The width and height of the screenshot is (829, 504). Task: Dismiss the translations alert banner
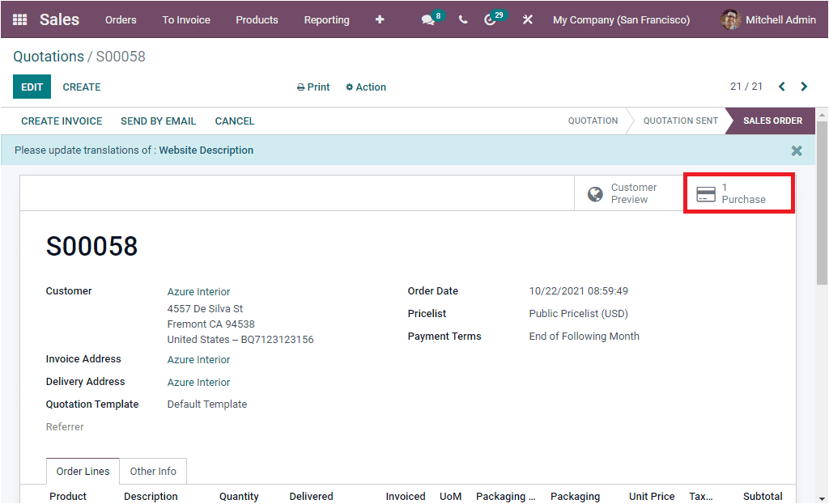(796, 150)
